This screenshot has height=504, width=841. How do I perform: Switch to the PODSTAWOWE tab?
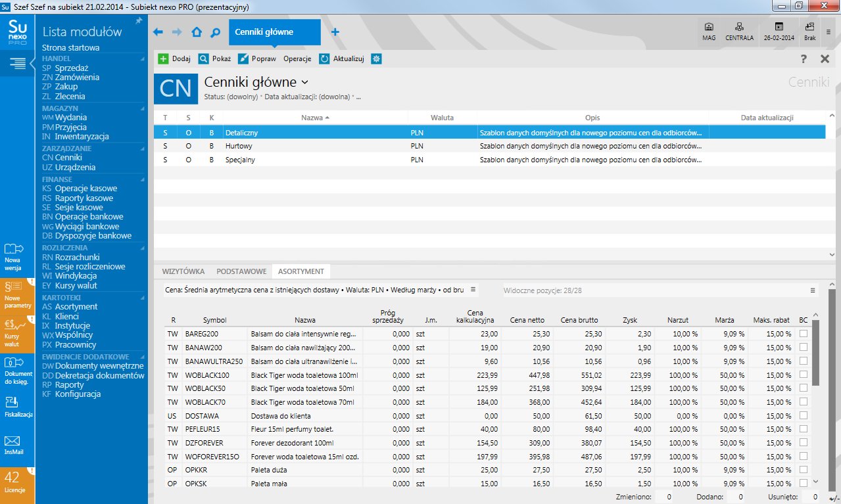point(241,271)
